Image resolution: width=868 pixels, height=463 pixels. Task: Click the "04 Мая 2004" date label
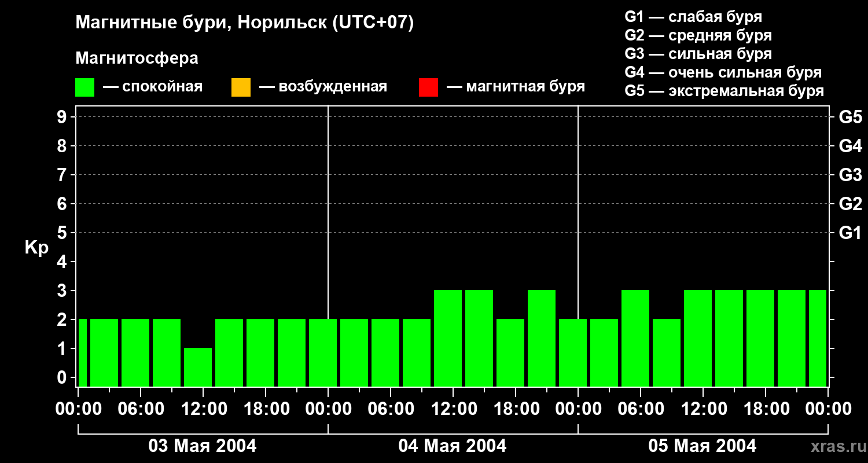(x=453, y=446)
